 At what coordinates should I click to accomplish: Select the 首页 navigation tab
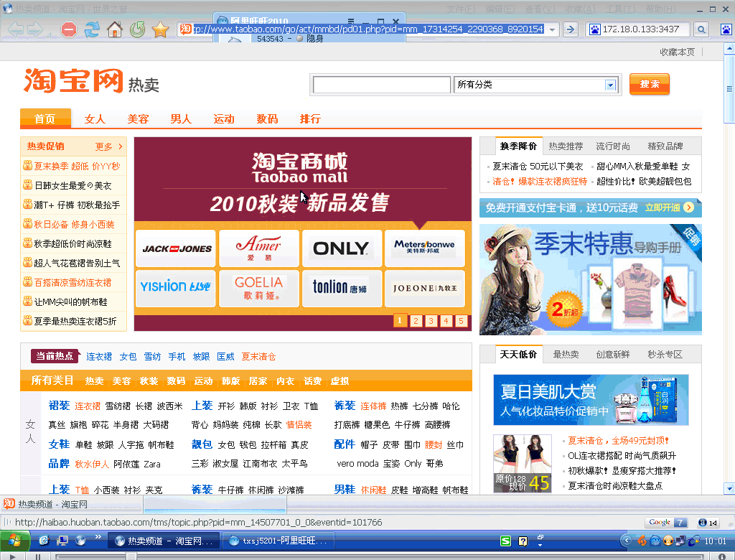(x=45, y=118)
